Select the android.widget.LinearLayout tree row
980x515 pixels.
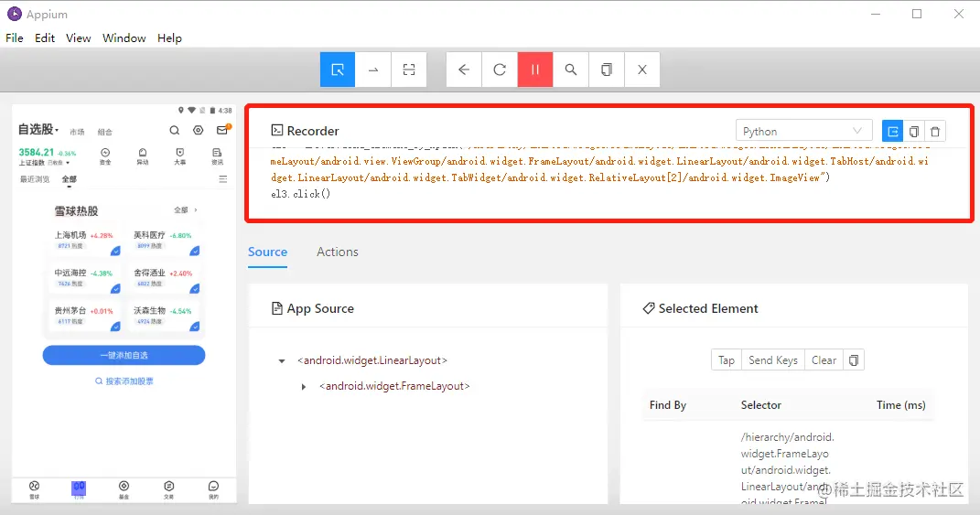point(372,360)
